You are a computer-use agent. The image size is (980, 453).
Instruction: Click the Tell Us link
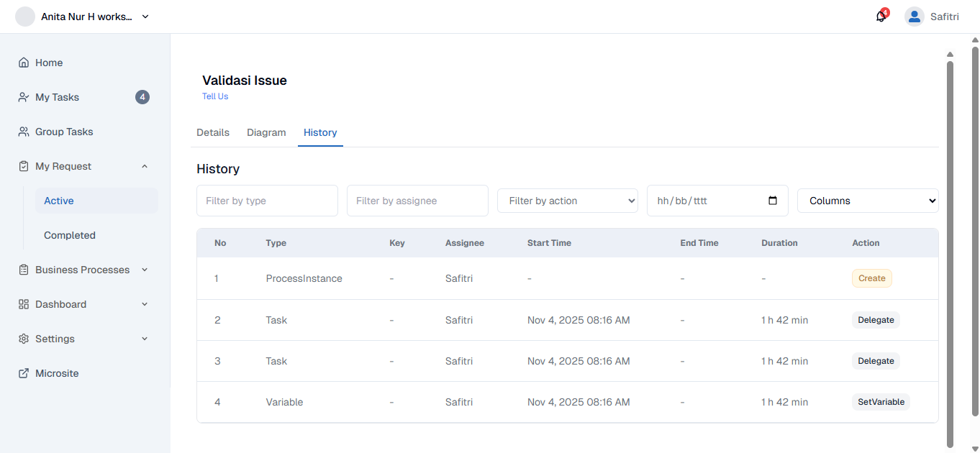click(x=214, y=96)
